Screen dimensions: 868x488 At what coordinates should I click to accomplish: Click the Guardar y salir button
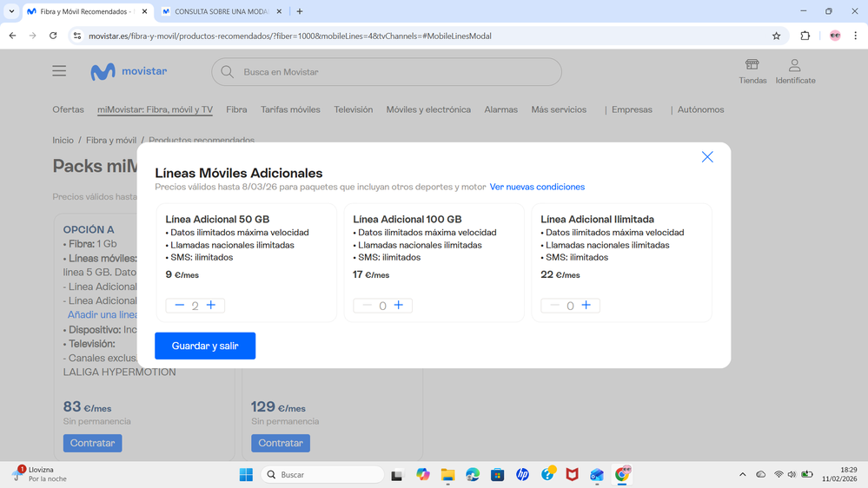(205, 346)
